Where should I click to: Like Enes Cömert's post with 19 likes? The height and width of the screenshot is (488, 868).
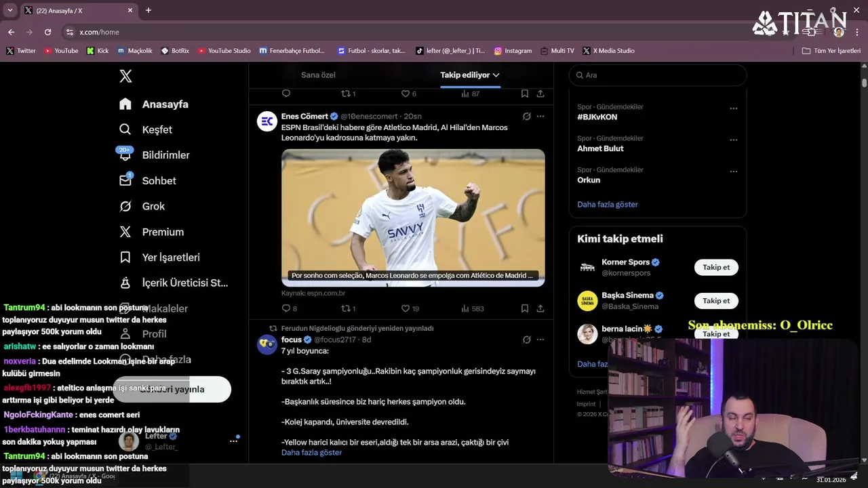click(x=410, y=308)
